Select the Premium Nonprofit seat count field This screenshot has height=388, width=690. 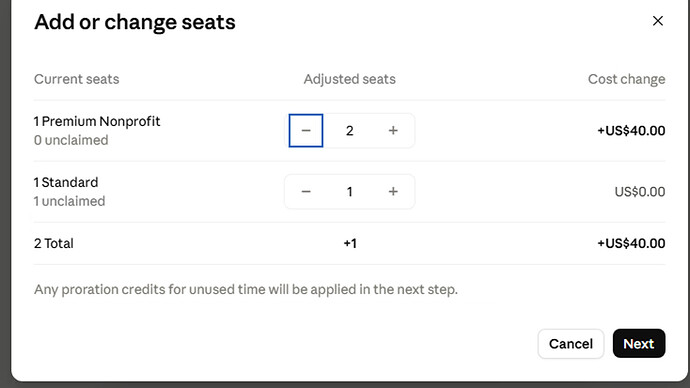(349, 131)
